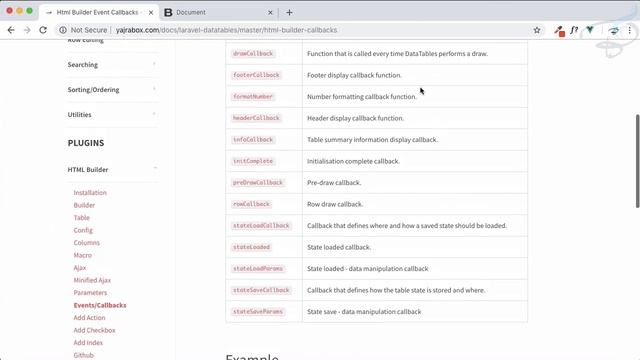Image resolution: width=640 pixels, height=360 pixels.
Task: Click 'State loaded callback.' description text
Action: (339, 247)
